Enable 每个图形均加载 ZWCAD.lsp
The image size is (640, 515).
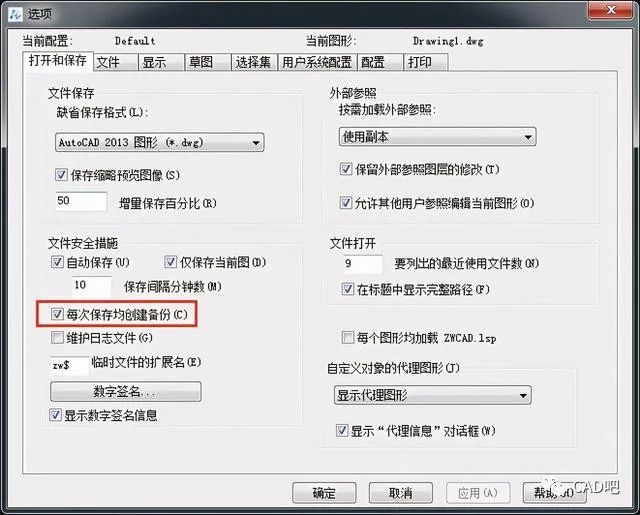[347, 337]
